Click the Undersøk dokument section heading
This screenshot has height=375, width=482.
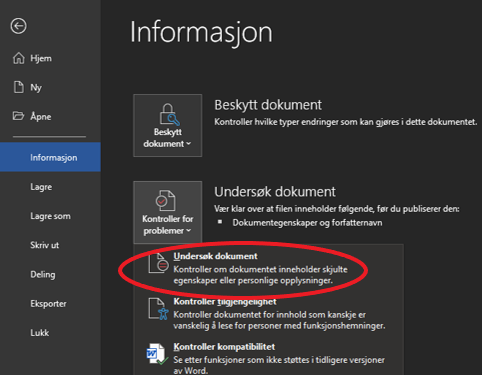coord(275,192)
